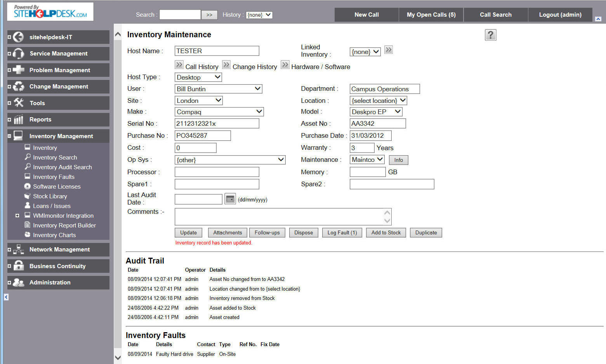Screen dimensions: 606x364
Task: Click the Network Management icon
Action: point(18,250)
